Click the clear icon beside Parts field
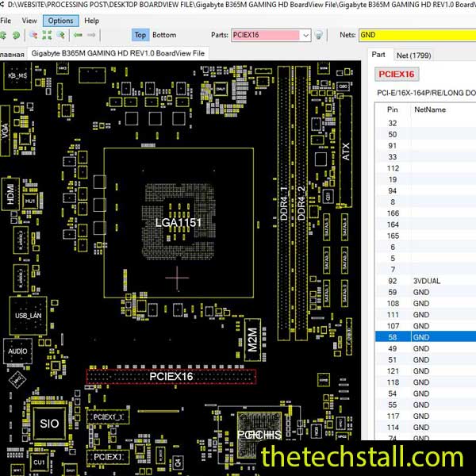Screen dimensions: 476x476 (x=319, y=35)
